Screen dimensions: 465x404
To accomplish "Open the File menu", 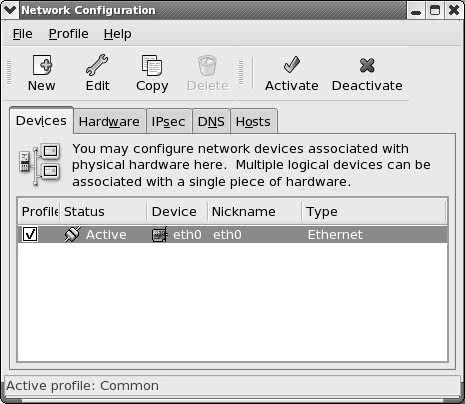I will 23,34.
